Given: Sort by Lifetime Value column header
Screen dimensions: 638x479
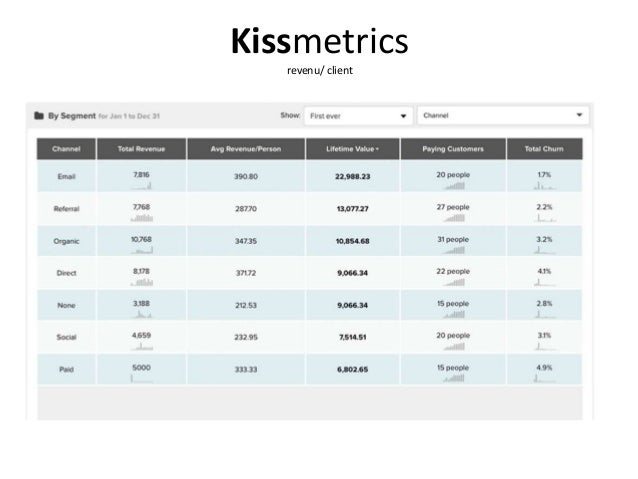Looking at the screenshot, I should pyautogui.click(x=352, y=149).
